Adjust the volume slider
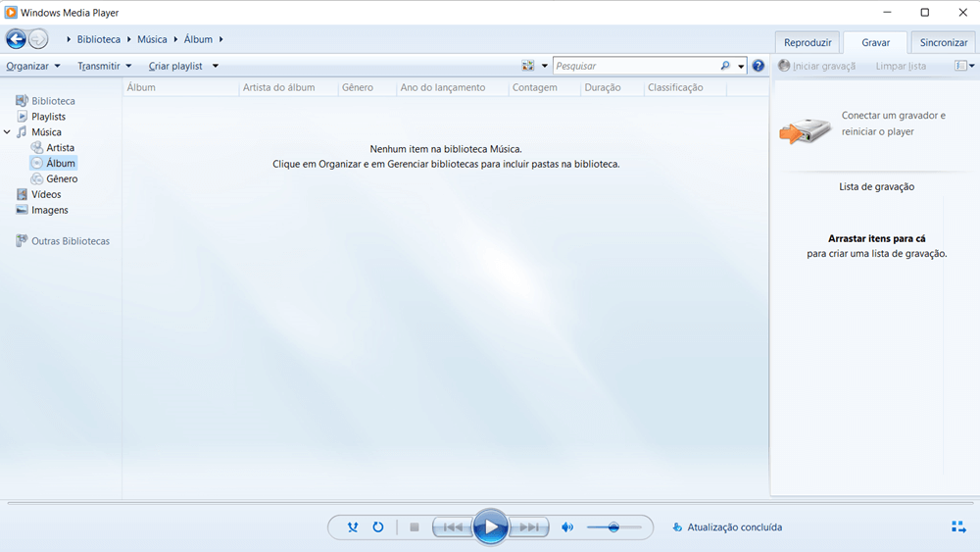The image size is (980, 552). (x=614, y=527)
